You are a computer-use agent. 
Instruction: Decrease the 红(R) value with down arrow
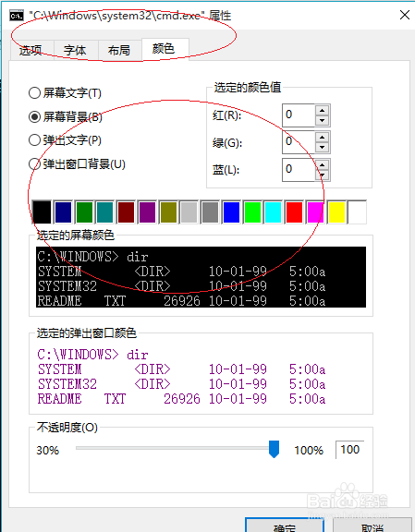(322, 120)
